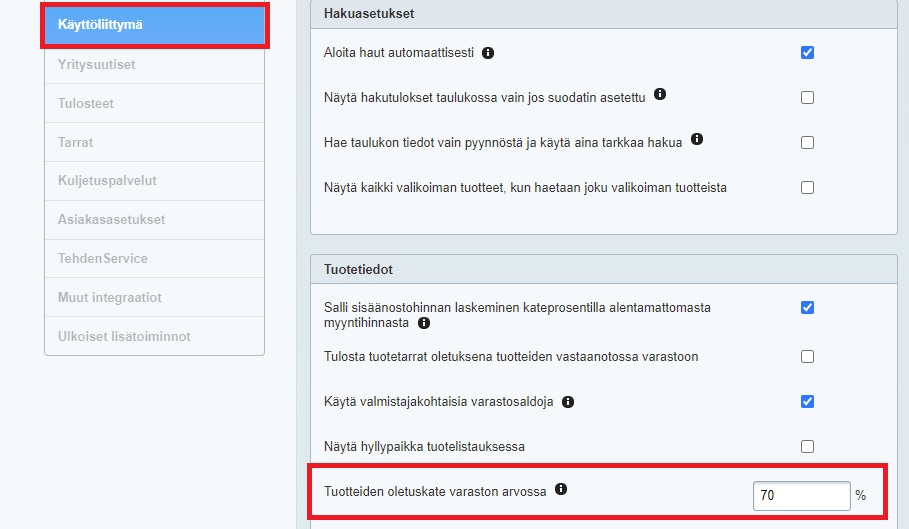Click the Tulosta tuotetarrat oletuksena label text
This screenshot has height=529, width=909.
click(511, 357)
